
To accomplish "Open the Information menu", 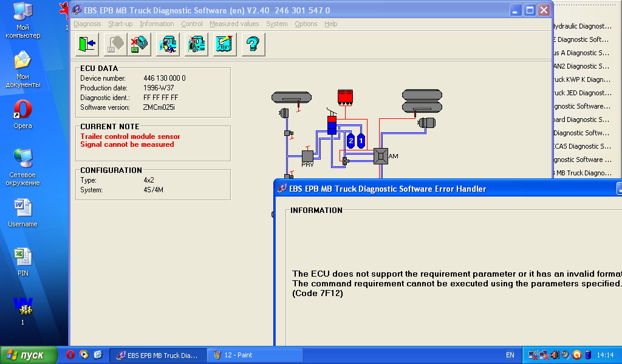I will coord(157,24).
